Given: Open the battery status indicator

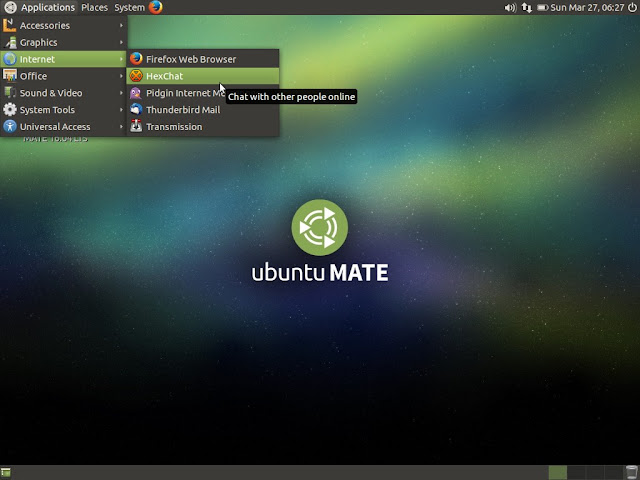Looking at the screenshot, I should (542, 7).
